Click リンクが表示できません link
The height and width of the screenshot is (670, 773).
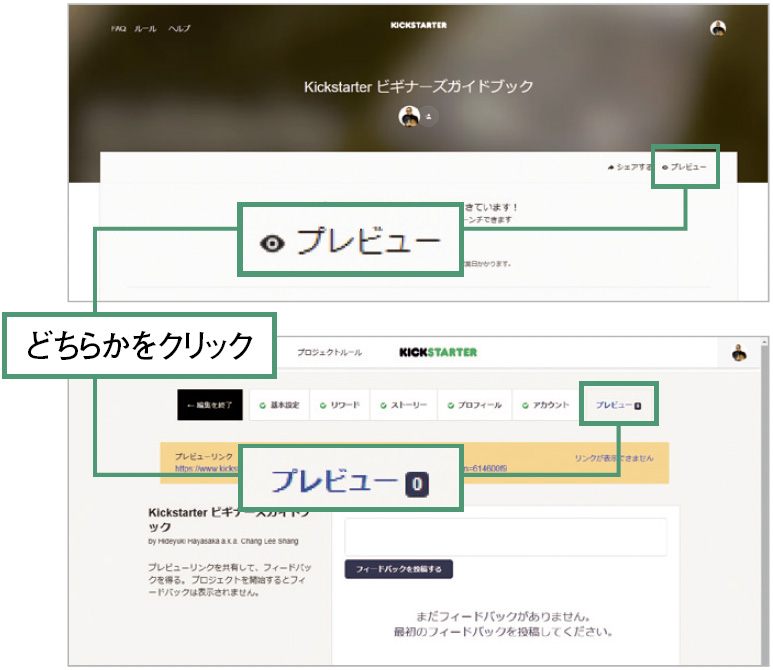(614, 458)
